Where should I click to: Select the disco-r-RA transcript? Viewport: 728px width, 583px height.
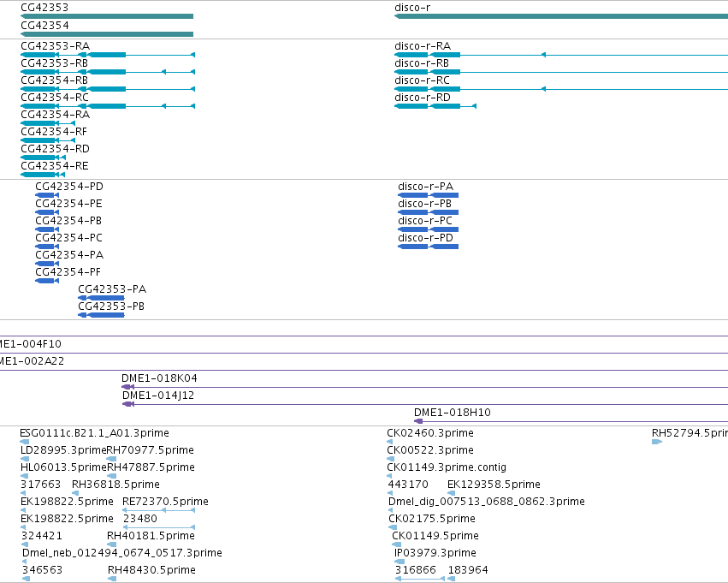pyautogui.click(x=561, y=55)
